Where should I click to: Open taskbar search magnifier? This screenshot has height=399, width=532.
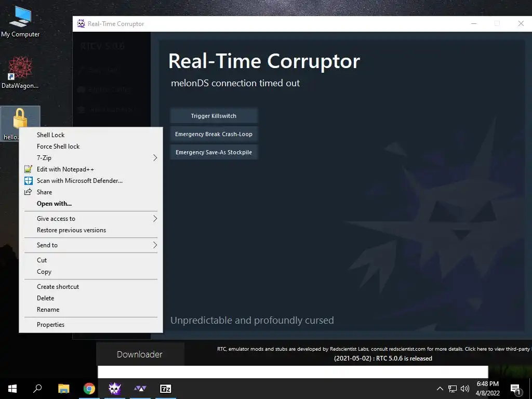(x=37, y=389)
